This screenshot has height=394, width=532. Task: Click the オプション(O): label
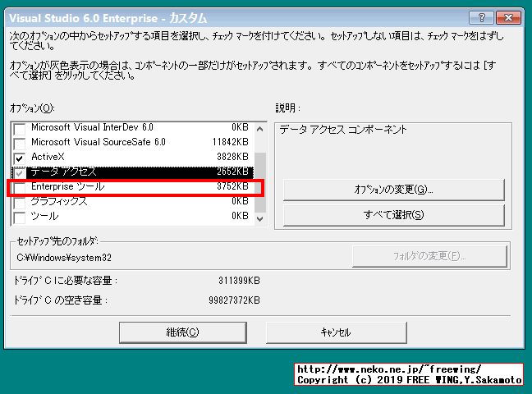32,108
